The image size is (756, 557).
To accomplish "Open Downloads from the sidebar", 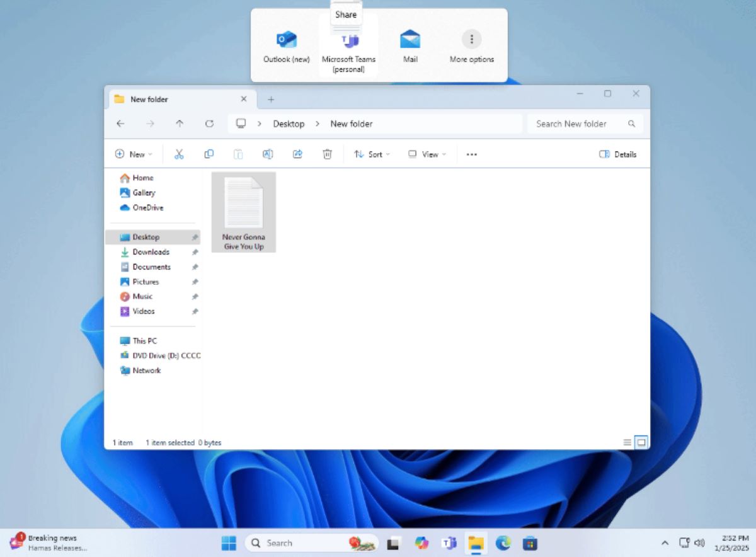I will click(x=151, y=251).
